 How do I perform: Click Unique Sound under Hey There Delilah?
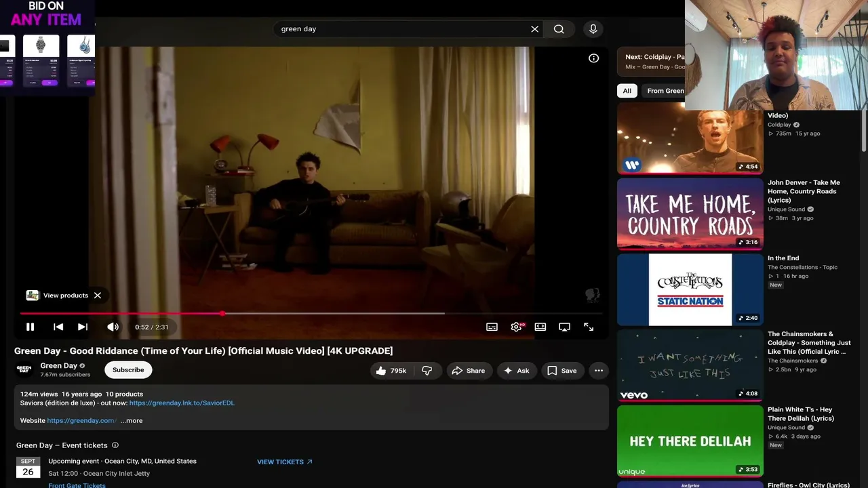tap(787, 428)
